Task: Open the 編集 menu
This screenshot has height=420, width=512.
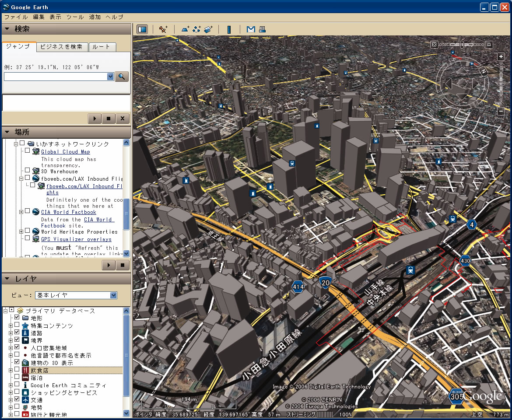Action: pyautogui.click(x=39, y=17)
